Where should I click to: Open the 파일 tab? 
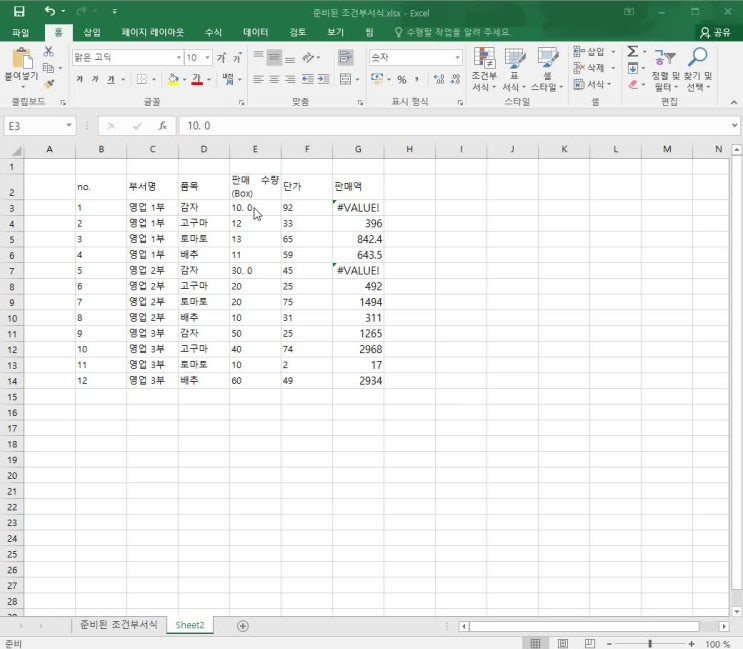[20, 32]
